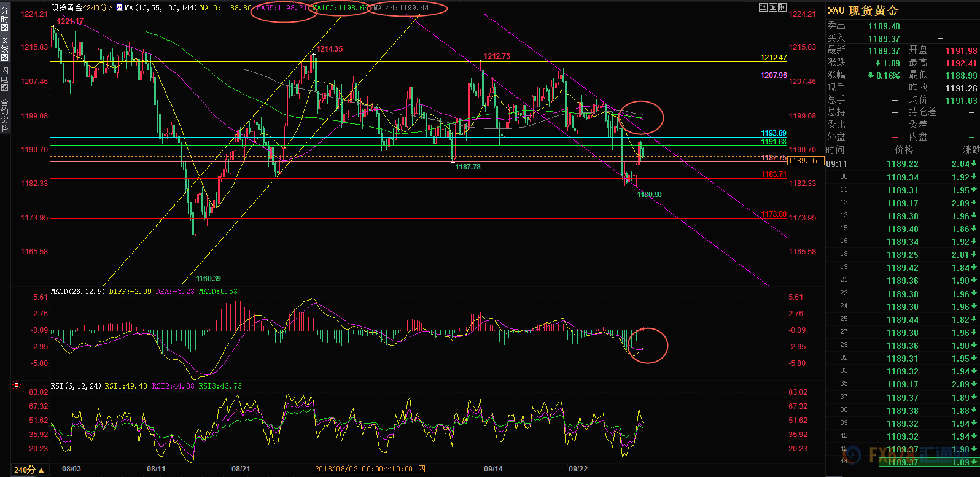Click the 1214.35 peak price marker
The width and height of the screenshot is (980, 477).
[330, 49]
